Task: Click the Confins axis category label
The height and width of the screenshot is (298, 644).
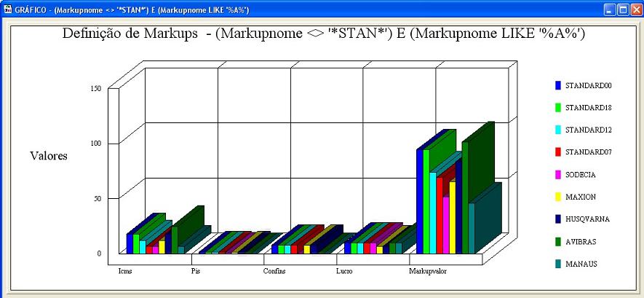Action: click(274, 271)
